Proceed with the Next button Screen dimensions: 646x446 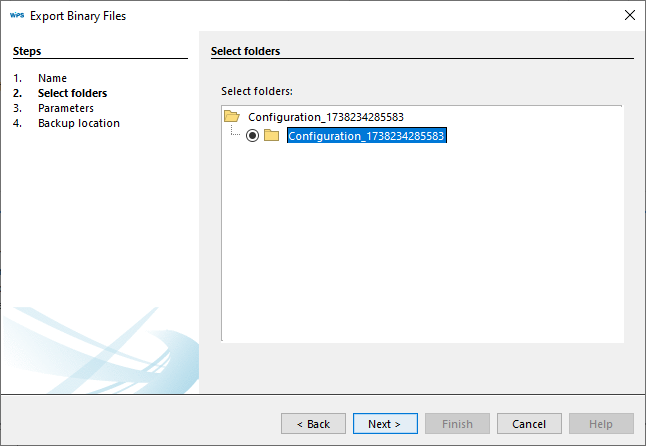[385, 424]
